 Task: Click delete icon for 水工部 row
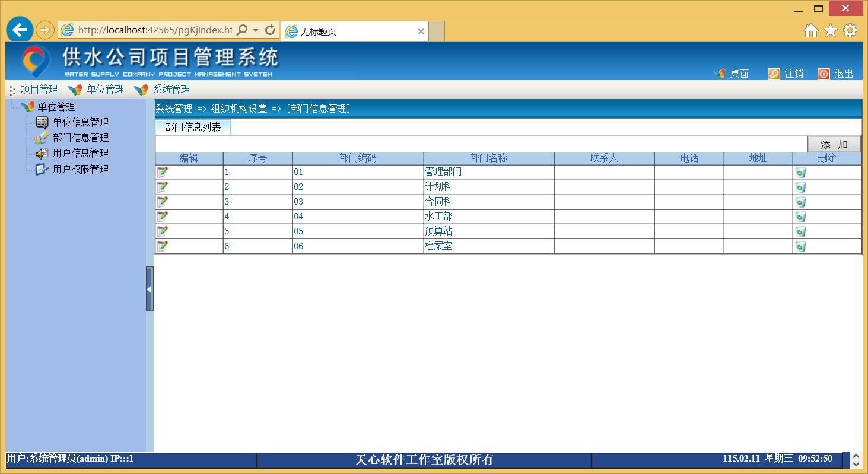[x=801, y=217]
